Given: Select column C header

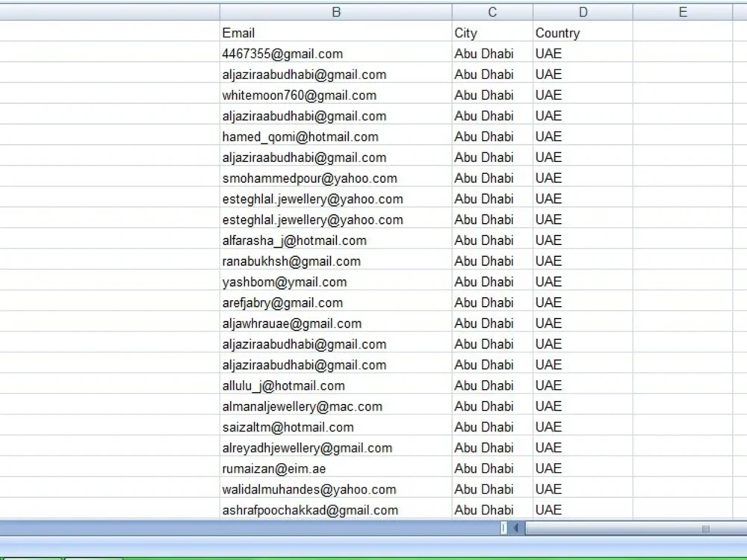Looking at the screenshot, I should [492, 13].
